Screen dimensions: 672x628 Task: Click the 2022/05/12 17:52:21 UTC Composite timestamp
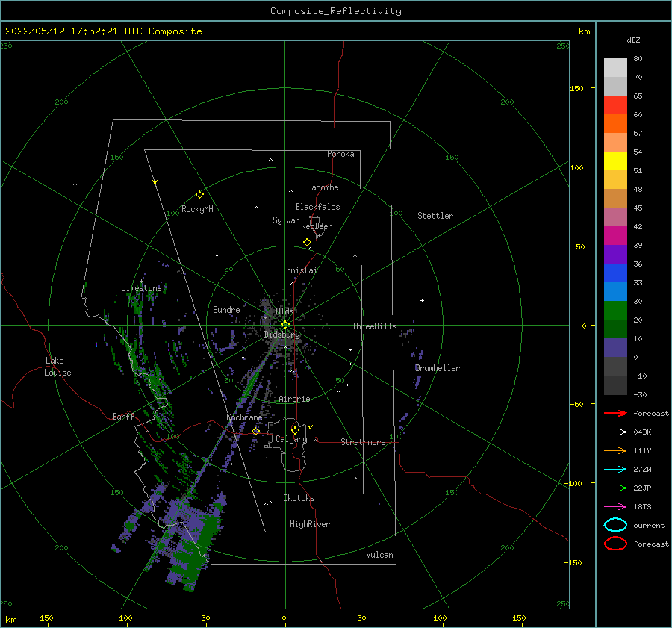[103, 31]
